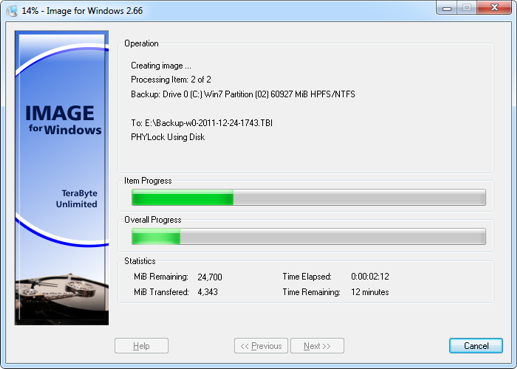Click the Next >> button
The height and width of the screenshot is (369, 517).
pyautogui.click(x=317, y=346)
